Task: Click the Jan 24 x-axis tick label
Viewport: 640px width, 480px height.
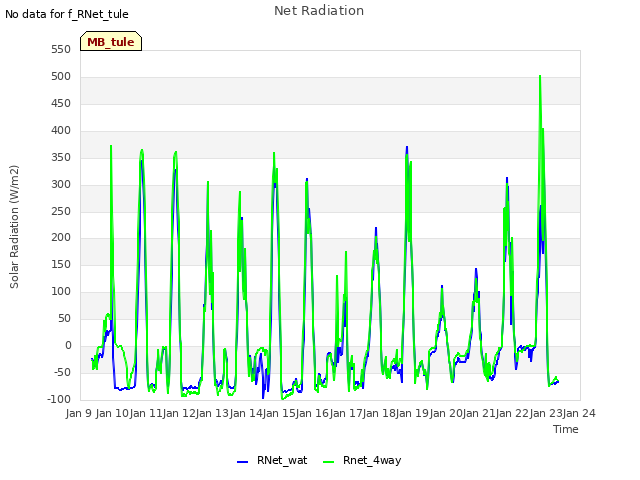Action: click(x=579, y=413)
